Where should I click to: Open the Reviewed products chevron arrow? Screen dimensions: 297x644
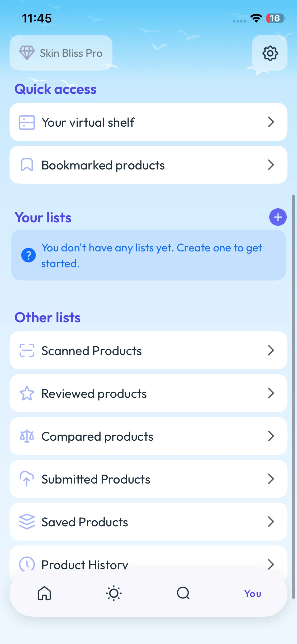[271, 393]
